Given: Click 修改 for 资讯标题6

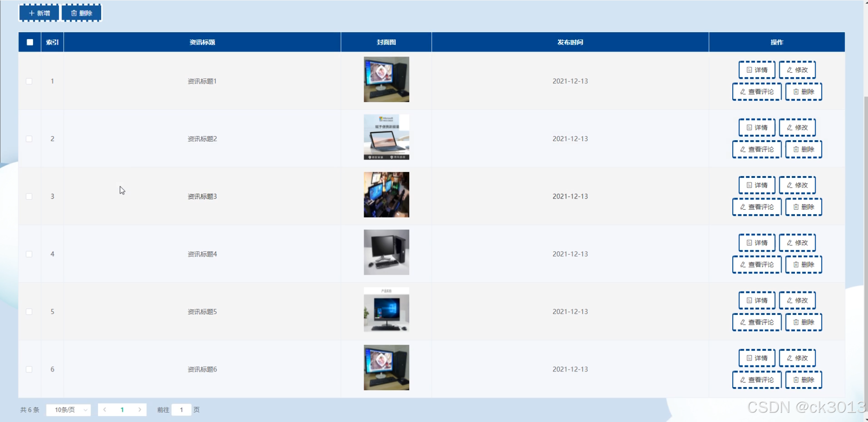Looking at the screenshot, I should tap(797, 358).
